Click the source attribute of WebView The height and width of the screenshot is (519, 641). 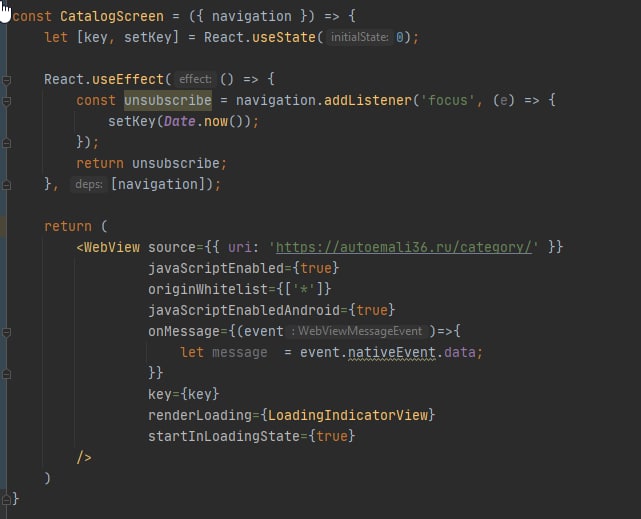point(172,248)
